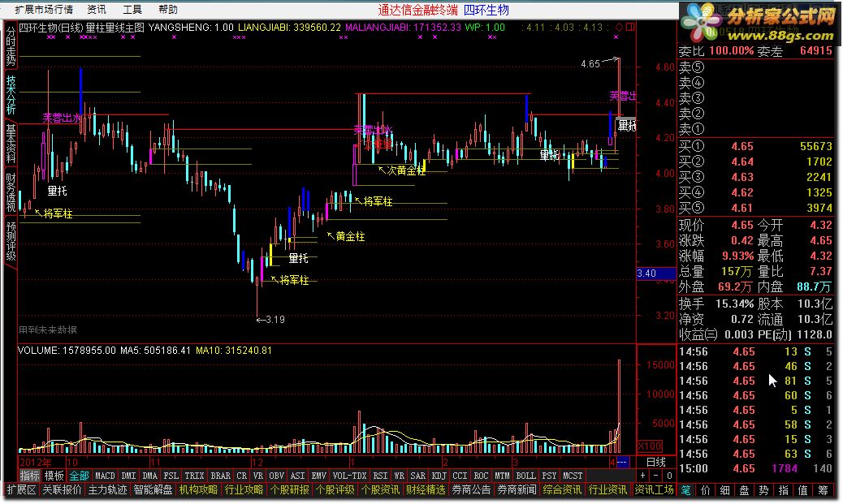Click the red diamond icon above chart
Image resolution: width=843 pixels, height=504 pixels.
click(x=619, y=27)
